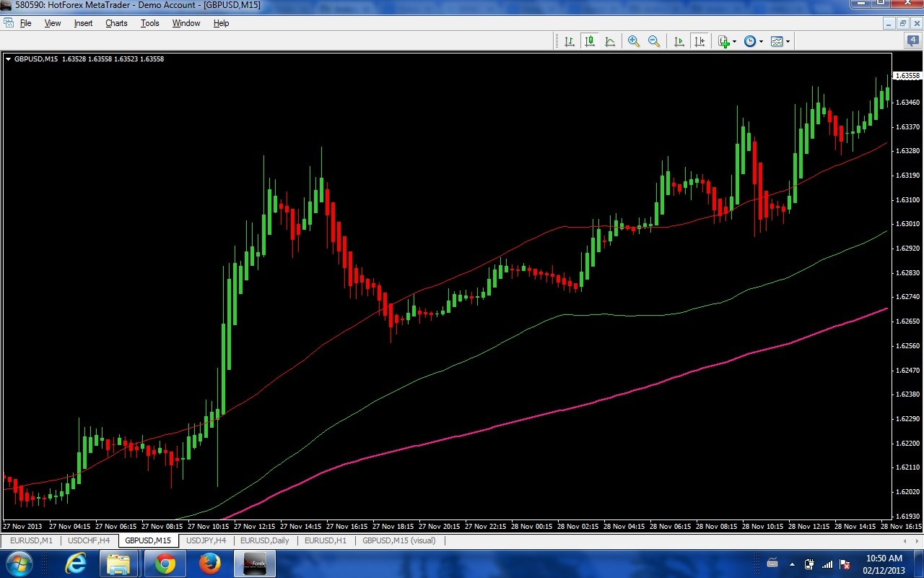Toggle chart auto scroll
The image size is (924, 578).
coord(679,41)
